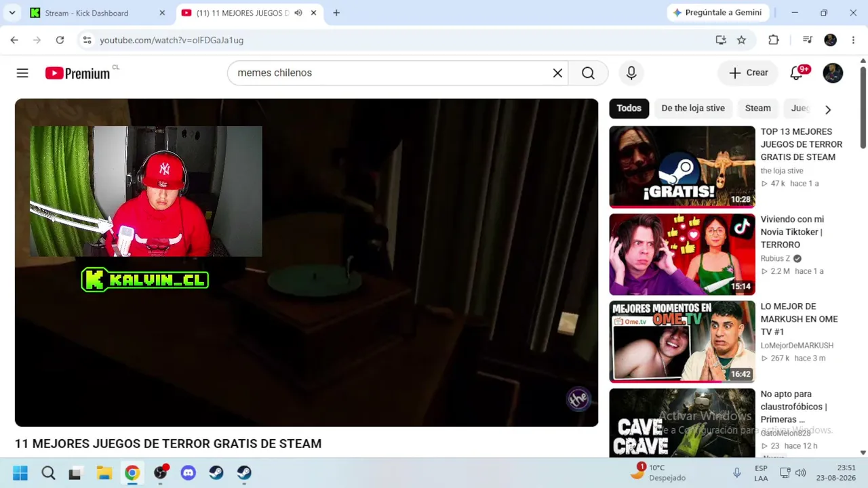Close the YouTube tab
Viewport: 868px width, 488px height.
click(x=313, y=13)
